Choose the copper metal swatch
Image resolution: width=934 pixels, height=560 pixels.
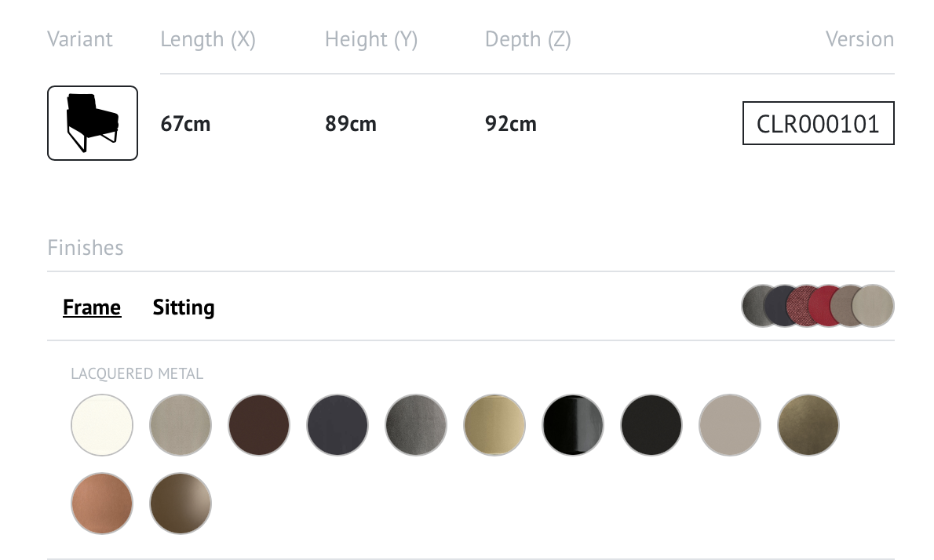[x=102, y=504]
